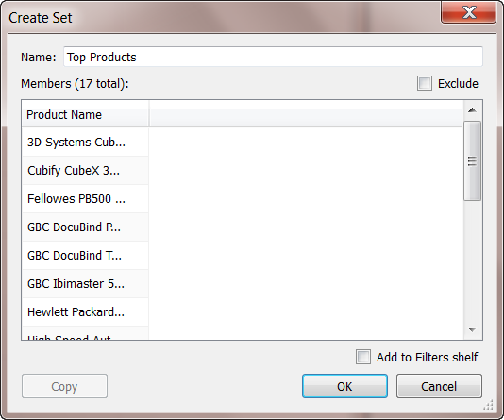Click the Copy button
This screenshot has height=420, width=504.
[64, 386]
